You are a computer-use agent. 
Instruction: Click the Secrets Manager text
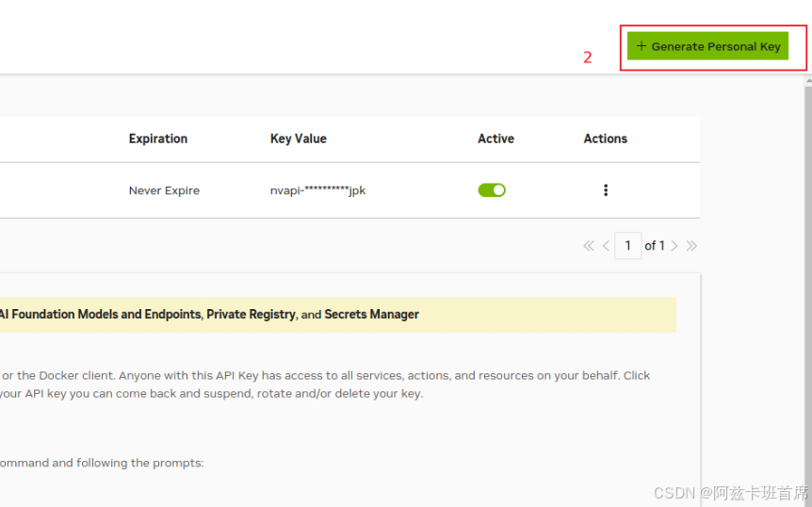[372, 315]
